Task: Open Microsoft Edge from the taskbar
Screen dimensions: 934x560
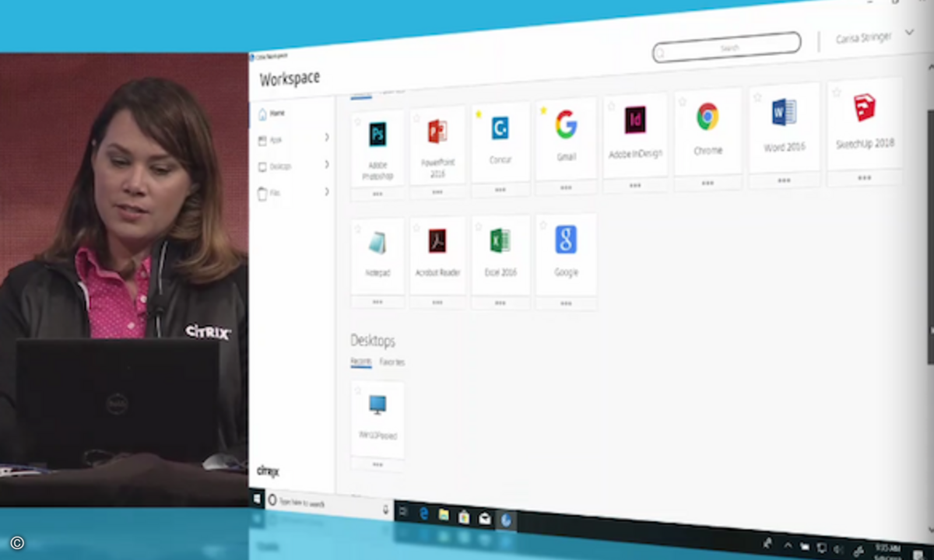Action: tap(424, 513)
